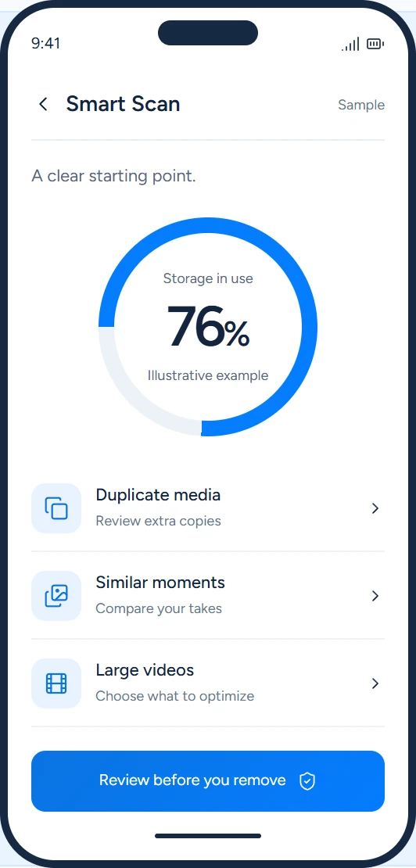Expand Similar moments with its chevron
Image resolution: width=416 pixels, height=868 pixels.
point(375,596)
